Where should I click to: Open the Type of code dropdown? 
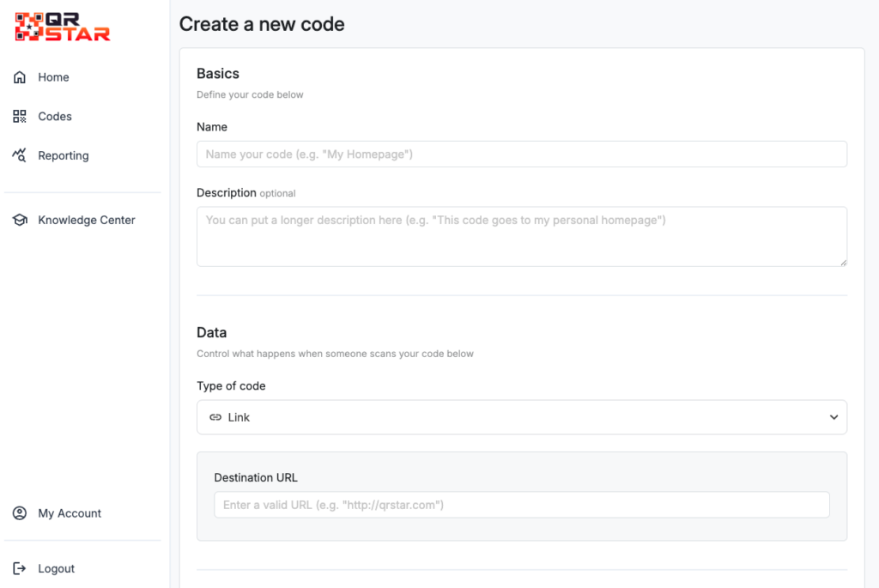521,417
